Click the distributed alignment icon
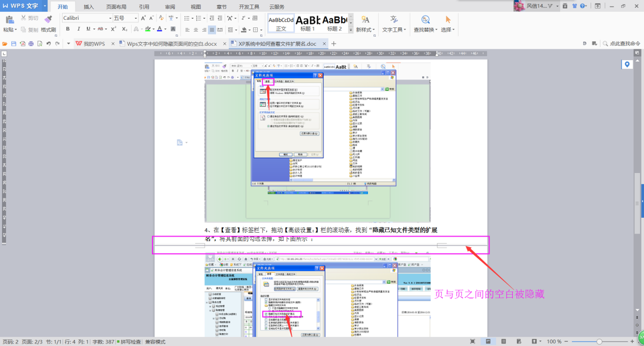Viewport: 644px width, 346px height. coord(221,29)
